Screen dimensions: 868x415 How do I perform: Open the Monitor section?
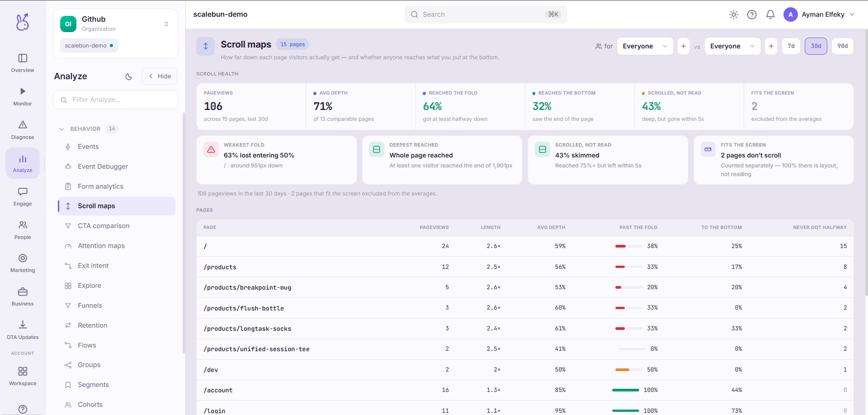[23, 97]
